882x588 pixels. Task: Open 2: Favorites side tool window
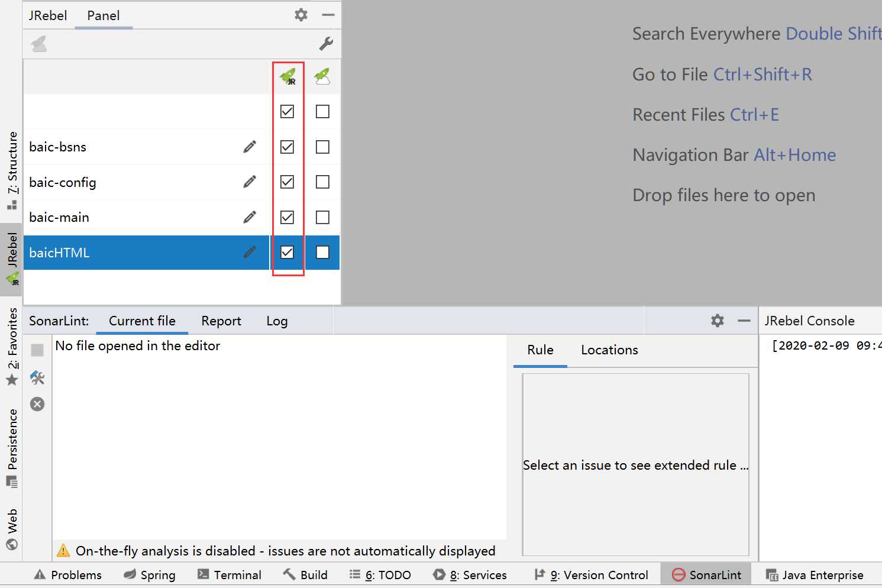(12, 347)
